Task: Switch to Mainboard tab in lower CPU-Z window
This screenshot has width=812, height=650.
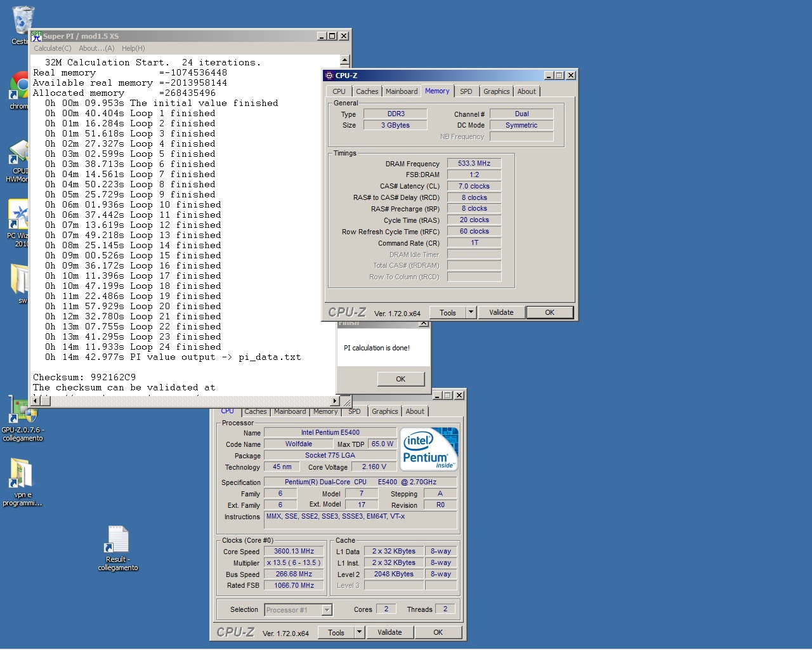Action: (x=290, y=411)
